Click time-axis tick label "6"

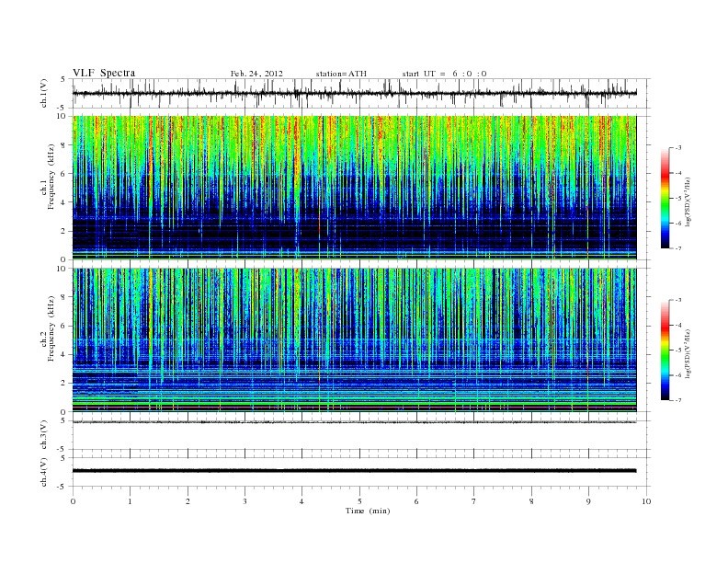(416, 501)
